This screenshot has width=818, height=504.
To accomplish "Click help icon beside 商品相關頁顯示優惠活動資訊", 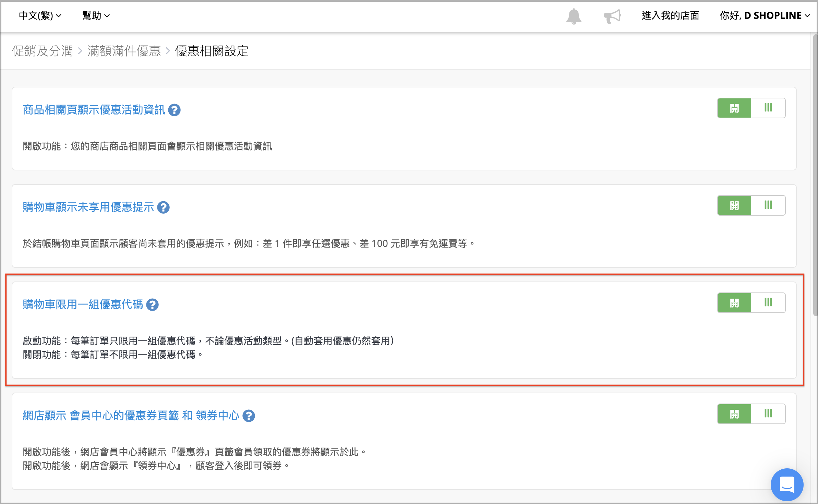I will [x=175, y=110].
